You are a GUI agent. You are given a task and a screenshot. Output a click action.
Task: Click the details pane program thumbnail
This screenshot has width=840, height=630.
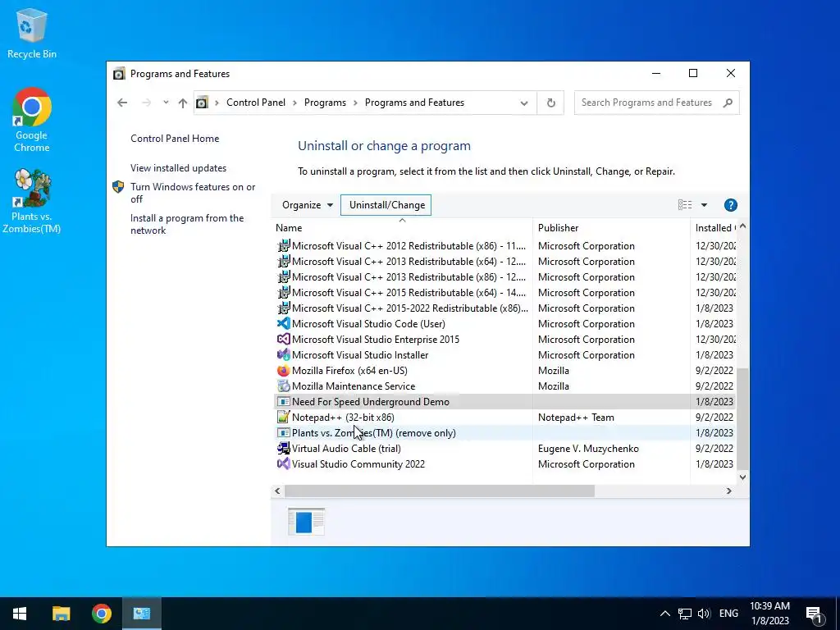point(306,522)
